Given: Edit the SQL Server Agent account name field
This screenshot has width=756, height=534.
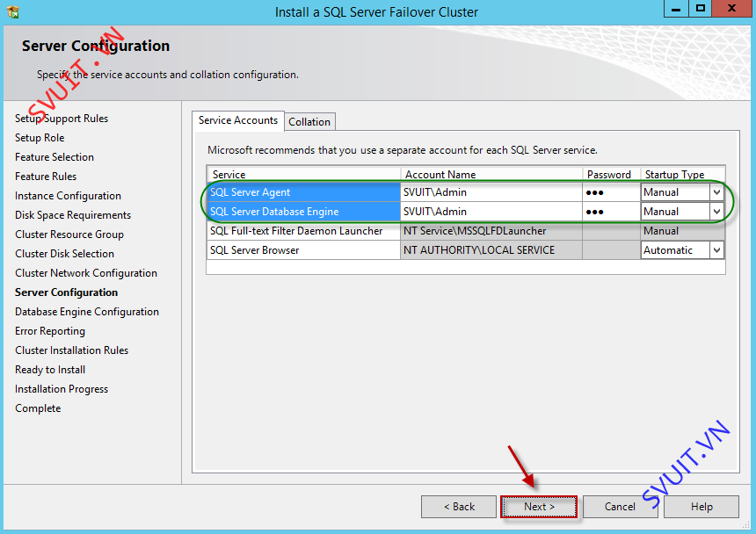Looking at the screenshot, I should [491, 192].
